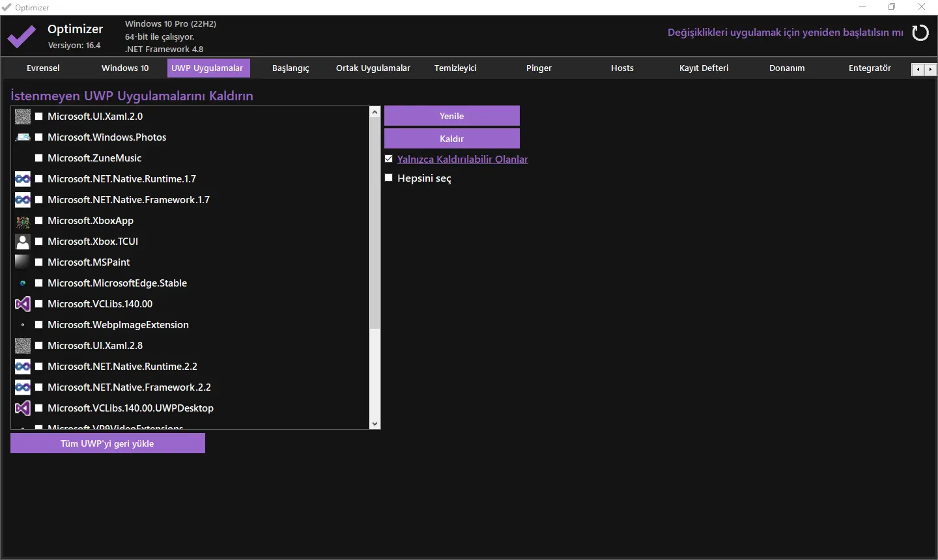
Task: Open the Pinger tab
Action: coord(539,68)
